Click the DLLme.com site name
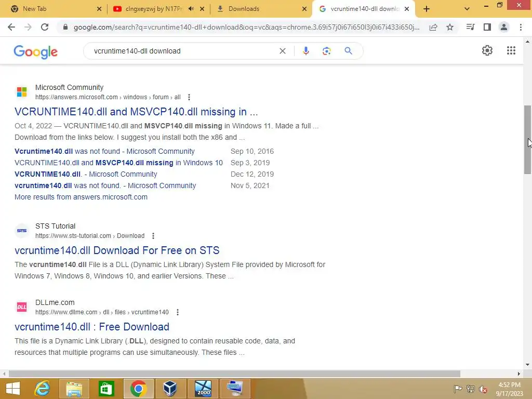This screenshot has width=532, height=399. (x=55, y=303)
